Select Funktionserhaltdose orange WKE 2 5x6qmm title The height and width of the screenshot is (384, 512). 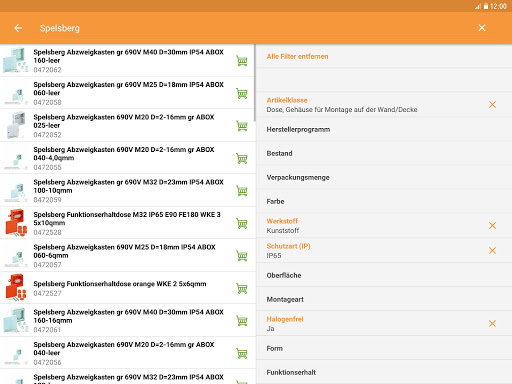pos(120,284)
